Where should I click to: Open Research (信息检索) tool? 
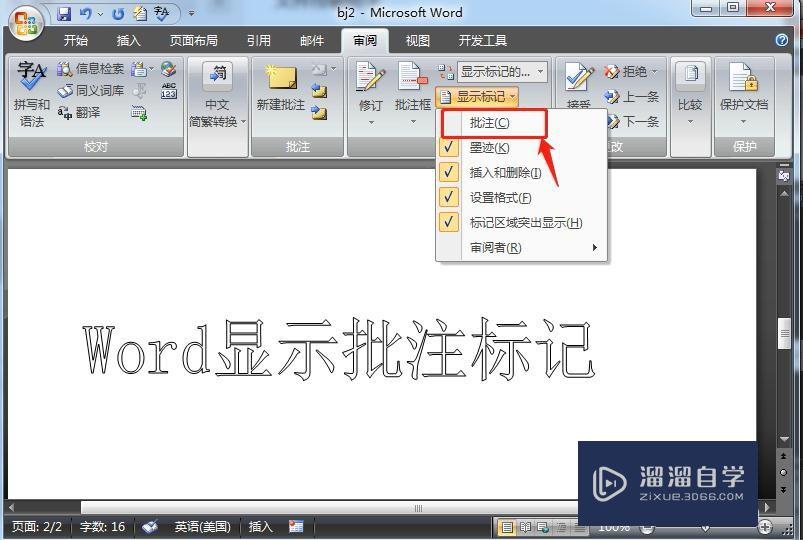pos(91,69)
